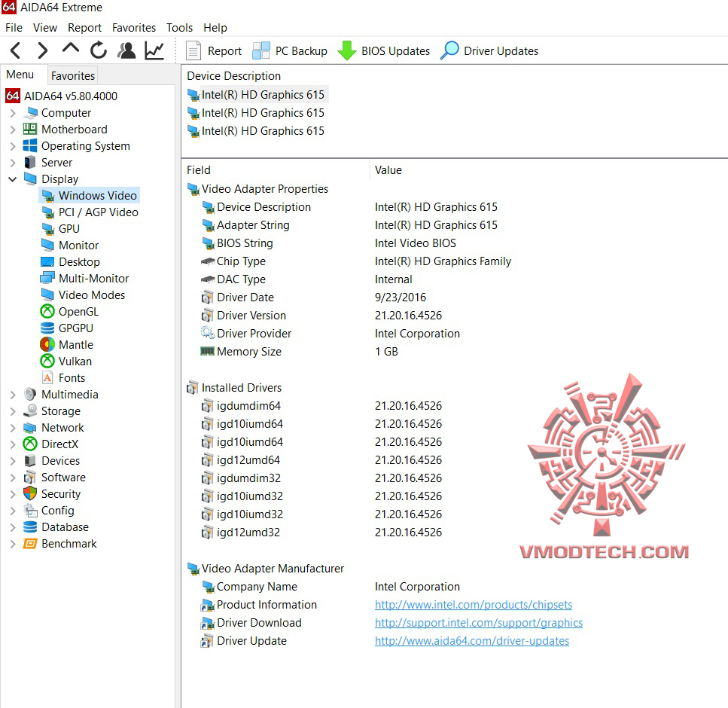This screenshot has width=728, height=708.
Task: Select the Fonts tree icon
Action: point(47,377)
